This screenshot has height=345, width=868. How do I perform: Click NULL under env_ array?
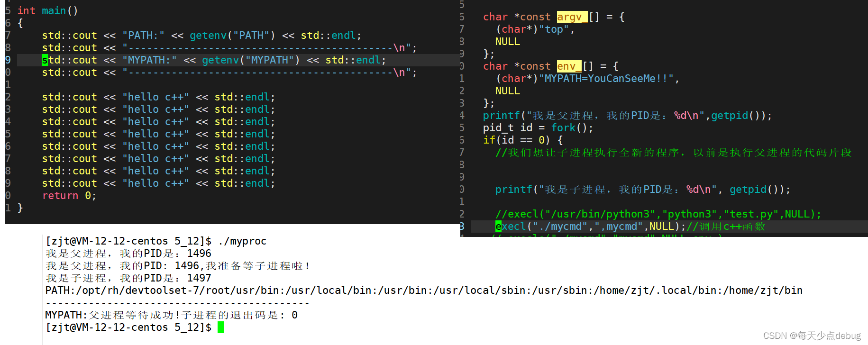pos(508,91)
